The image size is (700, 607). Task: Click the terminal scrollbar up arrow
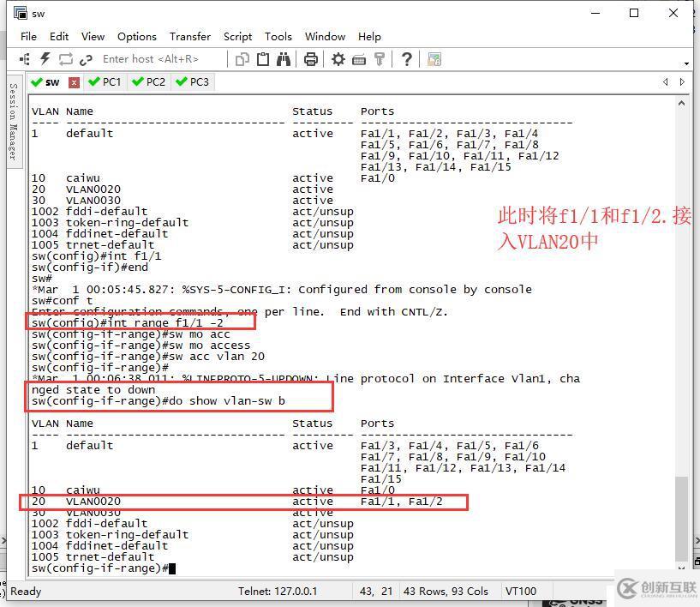coord(681,104)
